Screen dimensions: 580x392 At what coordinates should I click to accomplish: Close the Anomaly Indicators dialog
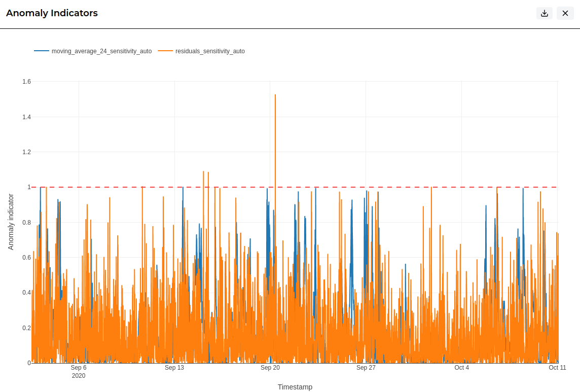tap(565, 13)
